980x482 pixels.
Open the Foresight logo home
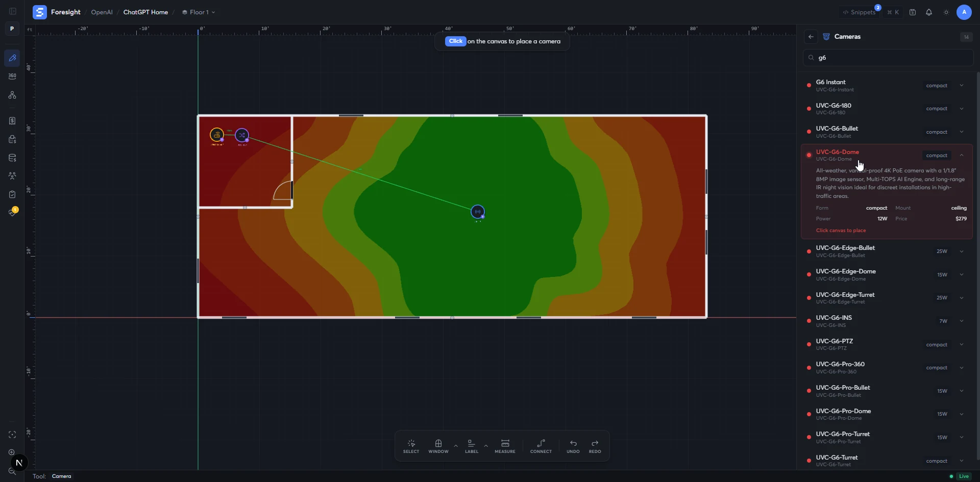pyautogui.click(x=39, y=12)
